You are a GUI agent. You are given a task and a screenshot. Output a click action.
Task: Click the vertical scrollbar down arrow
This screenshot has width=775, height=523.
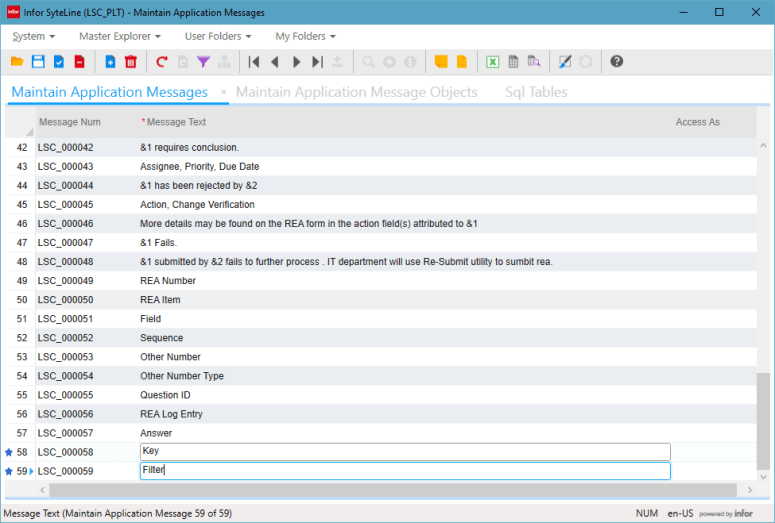[763, 477]
